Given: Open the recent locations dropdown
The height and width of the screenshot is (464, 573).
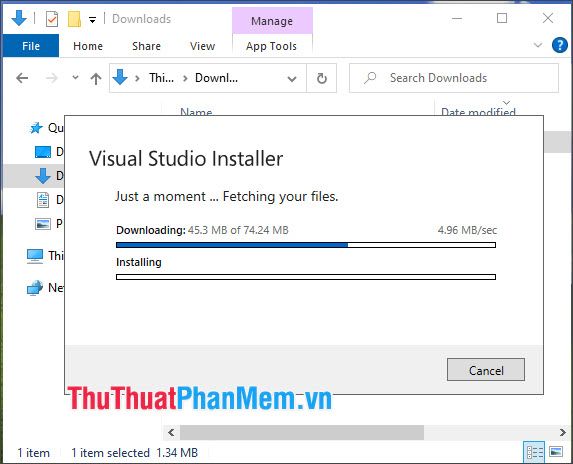Looking at the screenshot, I should point(75,77).
